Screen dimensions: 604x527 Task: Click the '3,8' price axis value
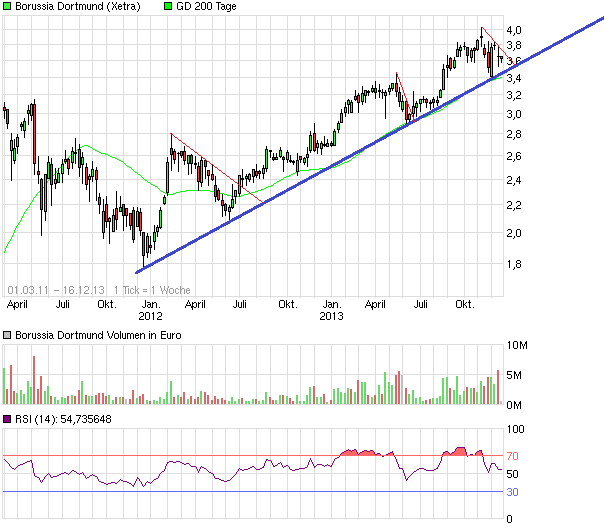[x=514, y=45]
